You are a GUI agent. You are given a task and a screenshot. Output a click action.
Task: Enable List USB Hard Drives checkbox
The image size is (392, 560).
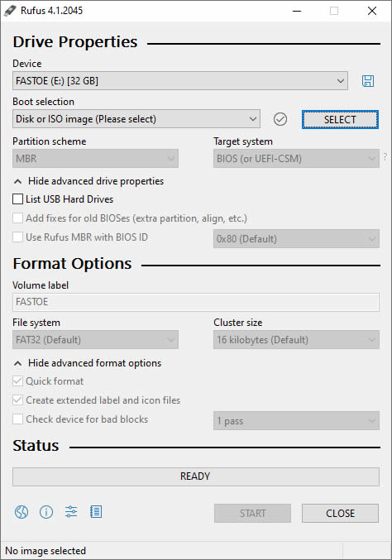(18, 199)
